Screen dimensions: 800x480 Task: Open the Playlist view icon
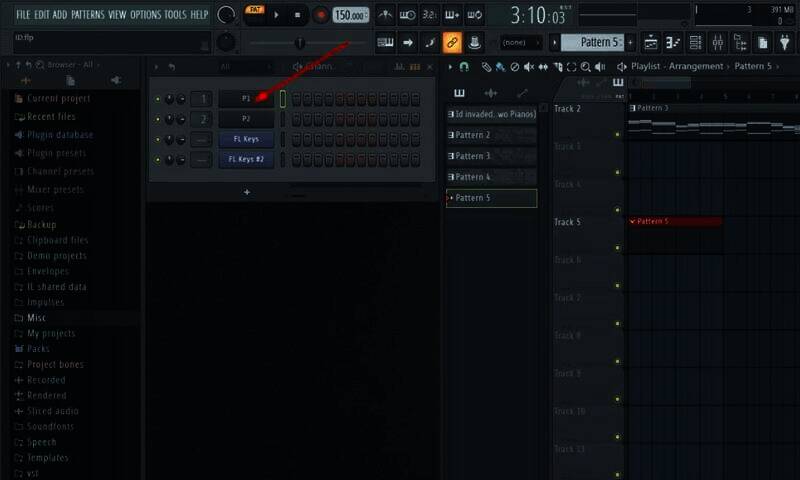click(x=651, y=43)
